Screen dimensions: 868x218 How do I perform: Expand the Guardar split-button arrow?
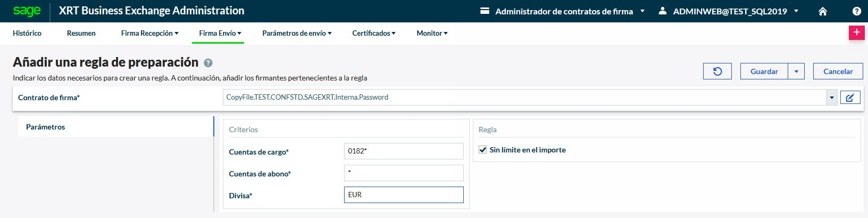(x=796, y=71)
